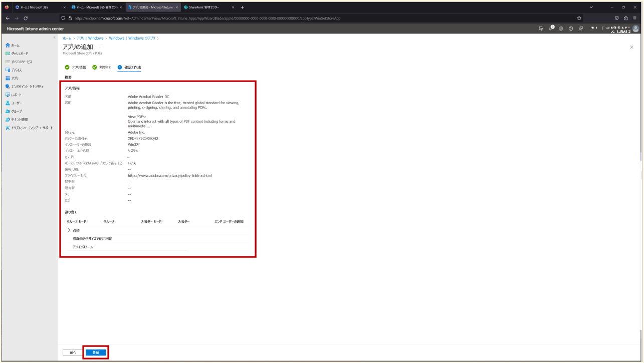Click the publisher value Adobe Inc.
The image size is (644, 363).
click(x=136, y=132)
